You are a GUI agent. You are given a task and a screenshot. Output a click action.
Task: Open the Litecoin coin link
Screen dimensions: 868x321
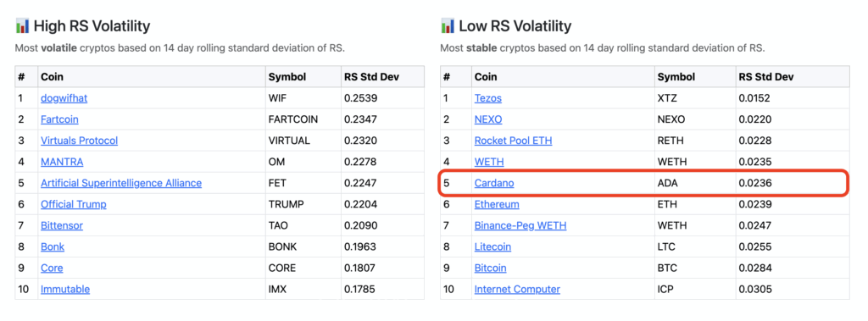[x=492, y=246]
